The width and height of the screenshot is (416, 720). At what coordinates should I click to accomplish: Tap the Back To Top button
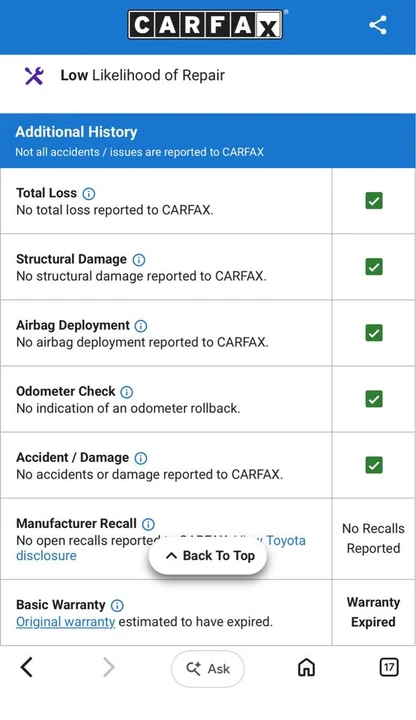208,556
